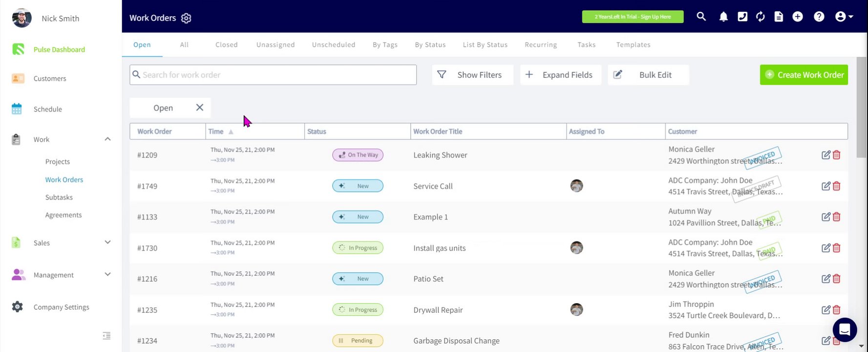Switch to the Unassigned tab
The image size is (868, 352).
tap(275, 44)
